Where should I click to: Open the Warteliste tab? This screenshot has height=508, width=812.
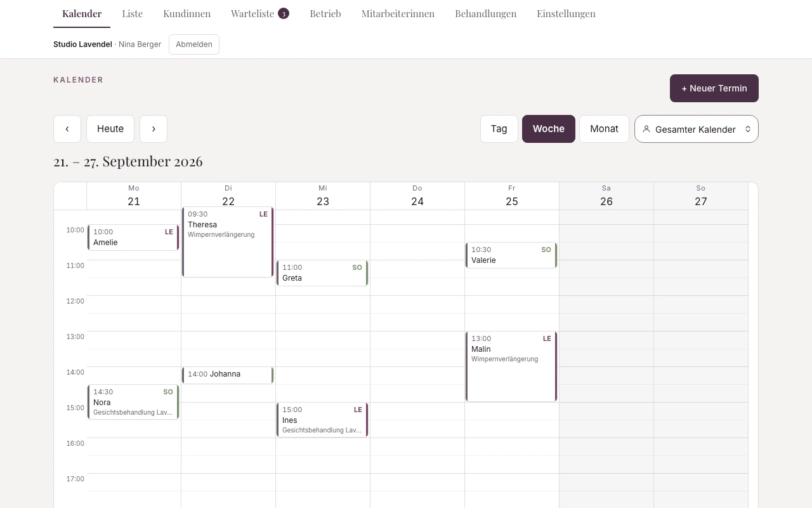[x=260, y=13]
